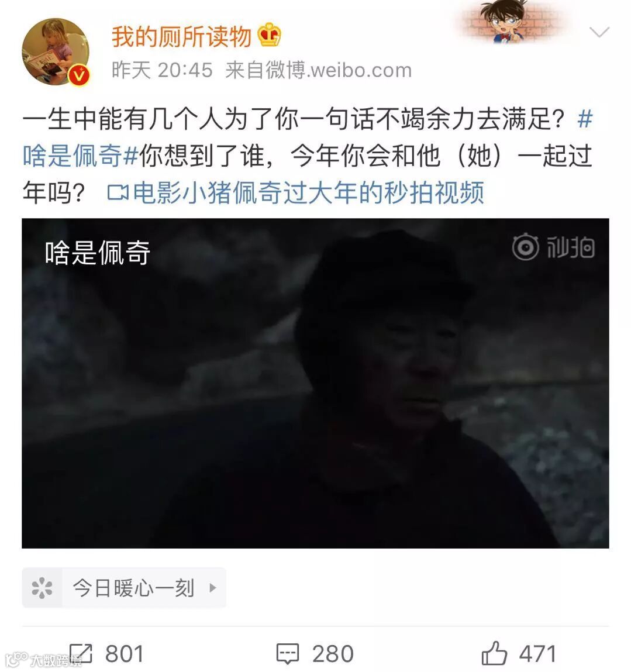Tap the comment count 280
Image resolution: width=631 pixels, height=672 pixels.
coord(333,654)
